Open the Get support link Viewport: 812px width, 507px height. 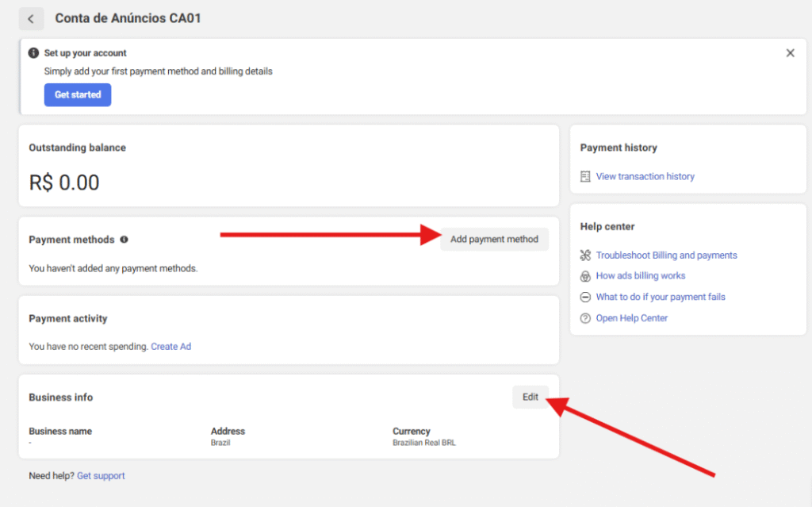coord(101,476)
